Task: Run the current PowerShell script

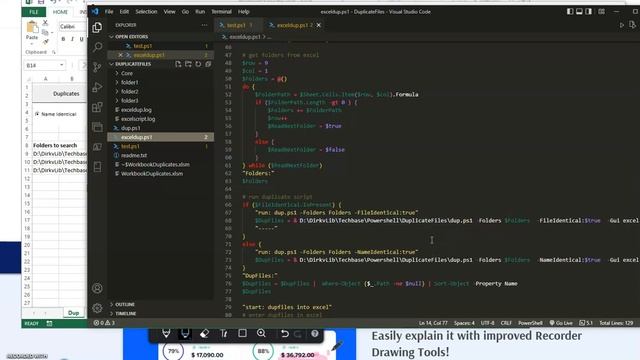Action: 622,25
